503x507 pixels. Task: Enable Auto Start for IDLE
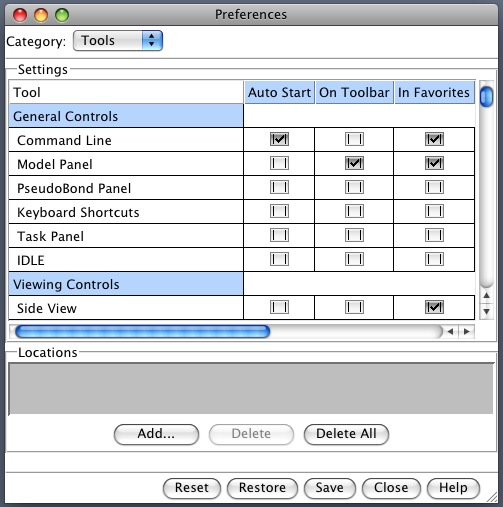[279, 259]
